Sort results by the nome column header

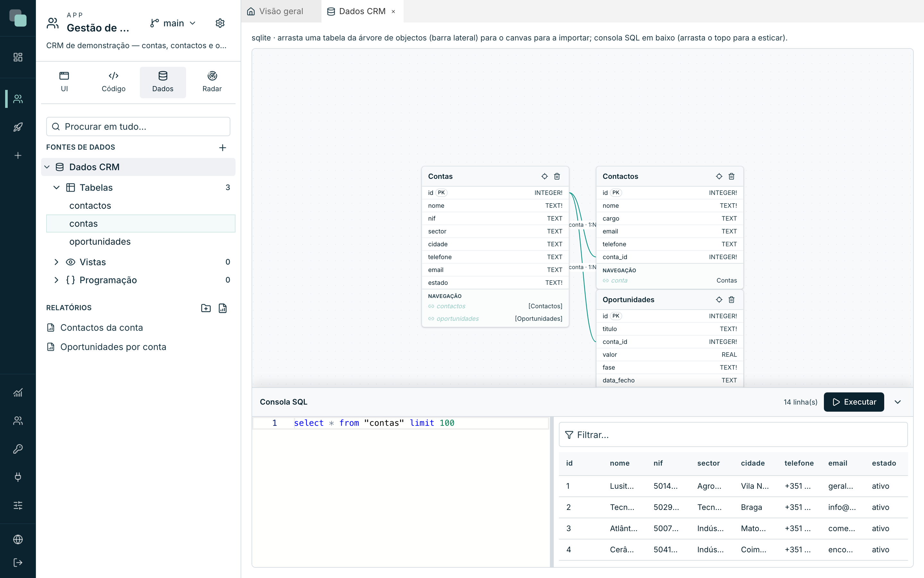(x=619, y=463)
